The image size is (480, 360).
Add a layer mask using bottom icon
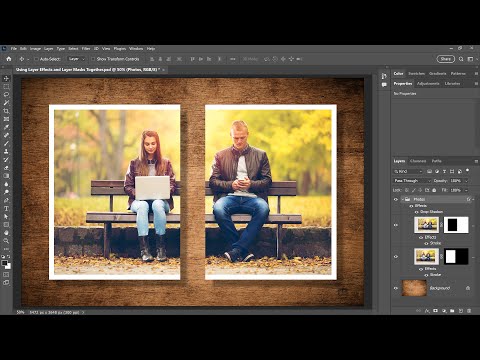coord(435,311)
